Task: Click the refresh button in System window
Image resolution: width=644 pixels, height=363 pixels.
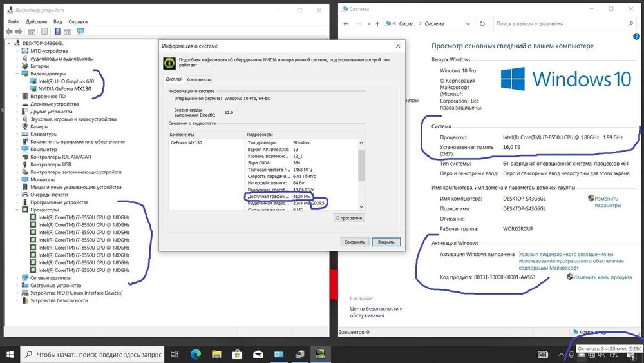Action: point(482,24)
